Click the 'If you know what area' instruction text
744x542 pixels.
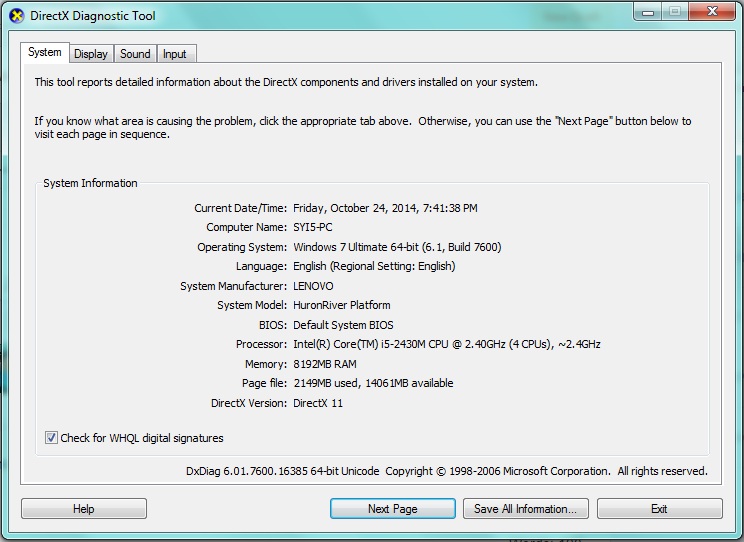pos(363,128)
